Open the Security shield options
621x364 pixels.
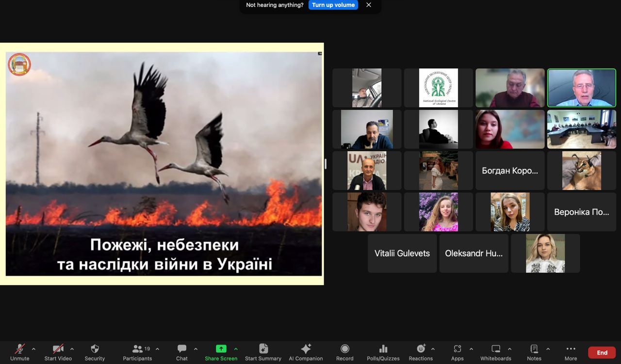click(x=95, y=352)
